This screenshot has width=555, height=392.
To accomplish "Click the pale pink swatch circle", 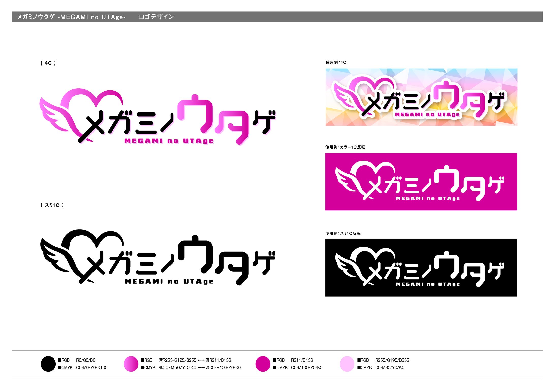I will [347, 364].
